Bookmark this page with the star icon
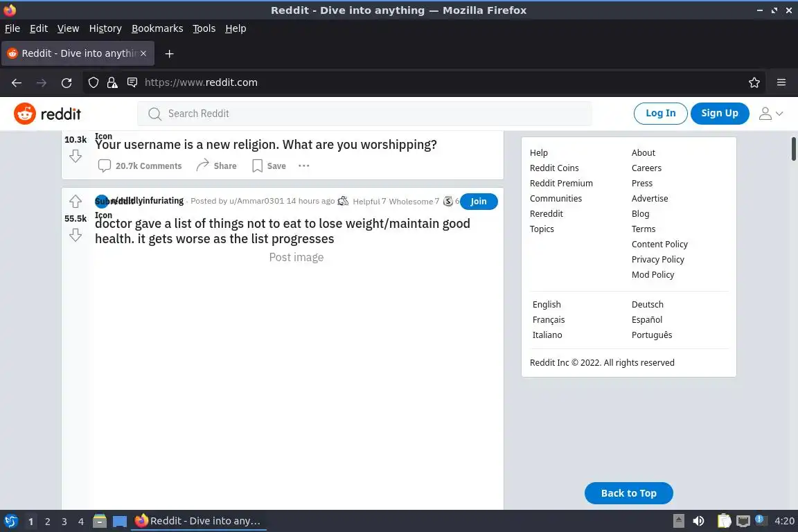 pyautogui.click(x=754, y=82)
